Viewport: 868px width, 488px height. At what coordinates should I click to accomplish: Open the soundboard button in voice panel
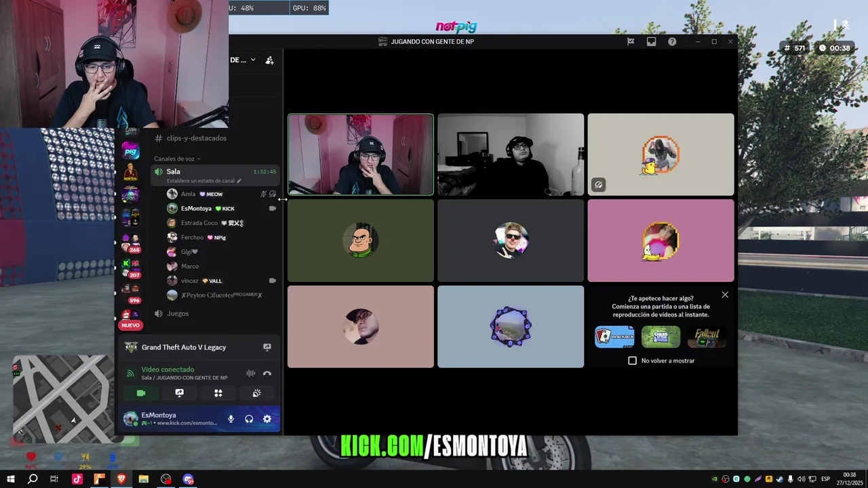[x=257, y=393]
